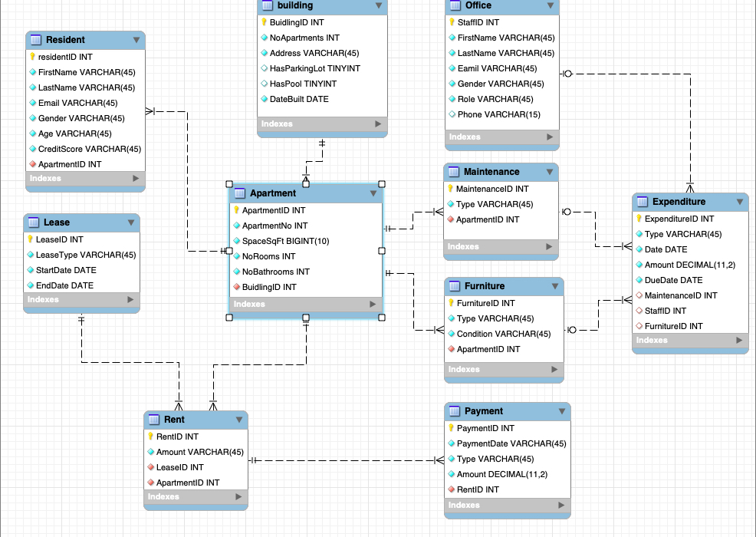Click the Rent to Payment relationship line
The image size is (756, 537).
[346, 461]
